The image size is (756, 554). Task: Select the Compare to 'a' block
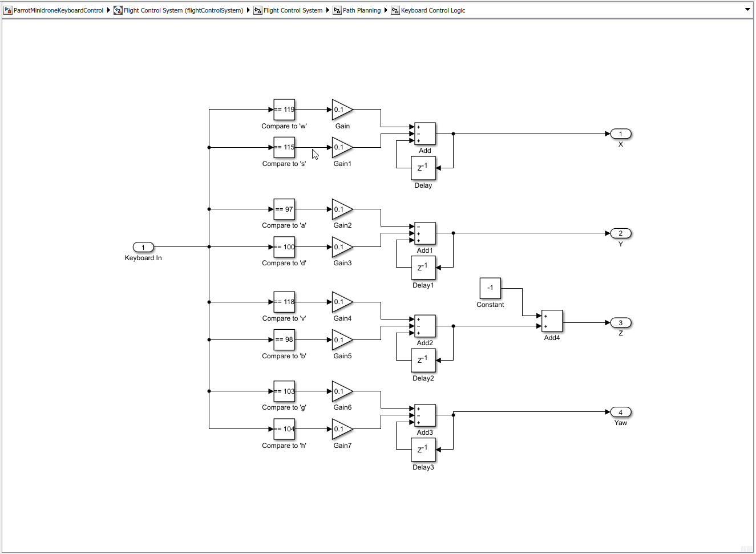click(x=284, y=209)
